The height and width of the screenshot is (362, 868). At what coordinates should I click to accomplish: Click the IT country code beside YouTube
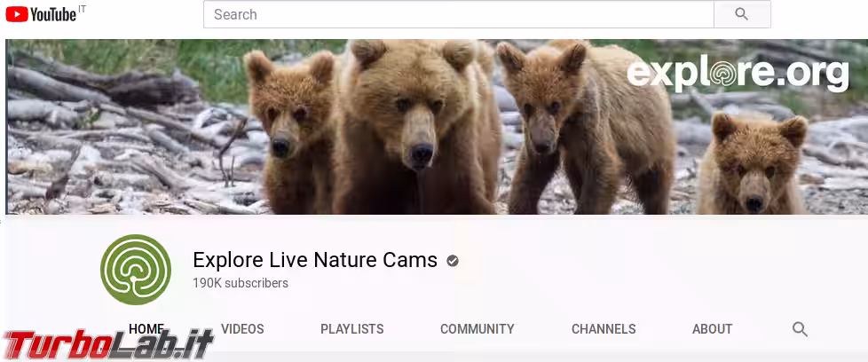coord(83,10)
